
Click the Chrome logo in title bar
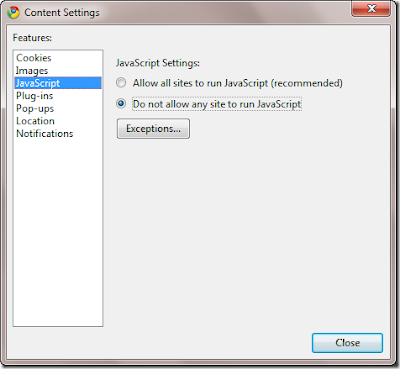pyautogui.click(x=13, y=12)
